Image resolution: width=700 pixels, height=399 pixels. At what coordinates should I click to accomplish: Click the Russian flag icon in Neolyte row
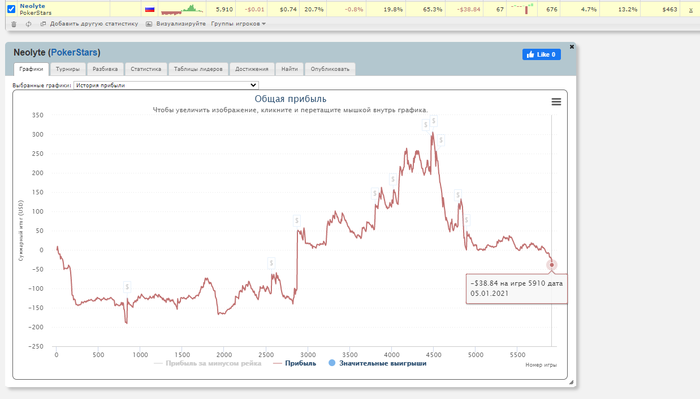(150, 9)
